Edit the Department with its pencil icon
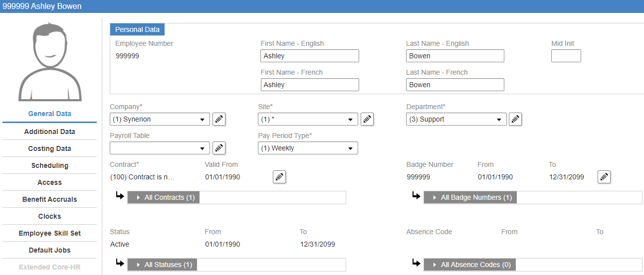This screenshot has width=644, height=275. pos(515,120)
